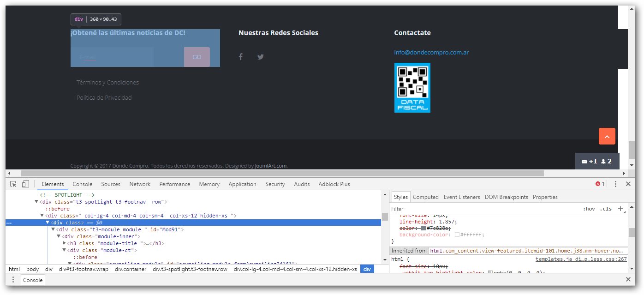Open color picker for #7c828a swatch
Screen dimensions: 644x295
tap(423, 228)
